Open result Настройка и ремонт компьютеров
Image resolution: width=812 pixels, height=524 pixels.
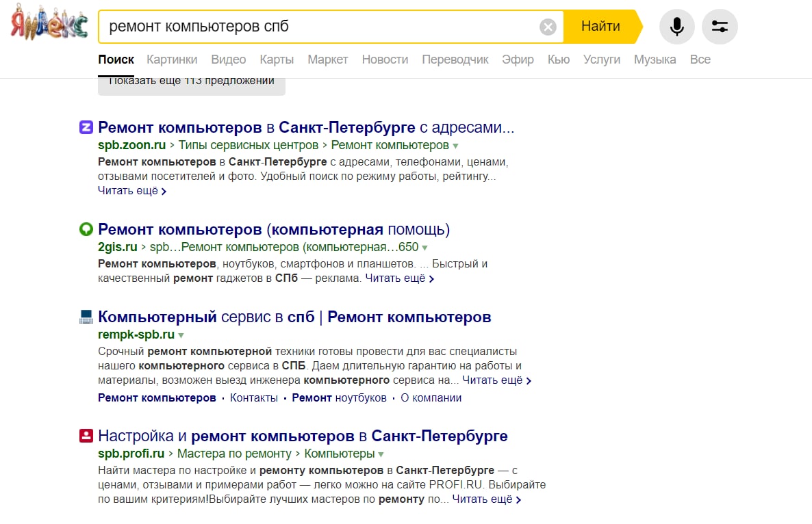(303, 436)
